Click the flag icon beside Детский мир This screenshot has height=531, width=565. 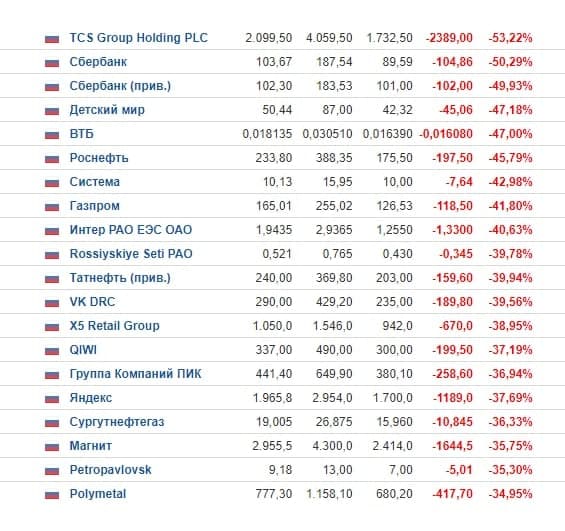click(52, 111)
